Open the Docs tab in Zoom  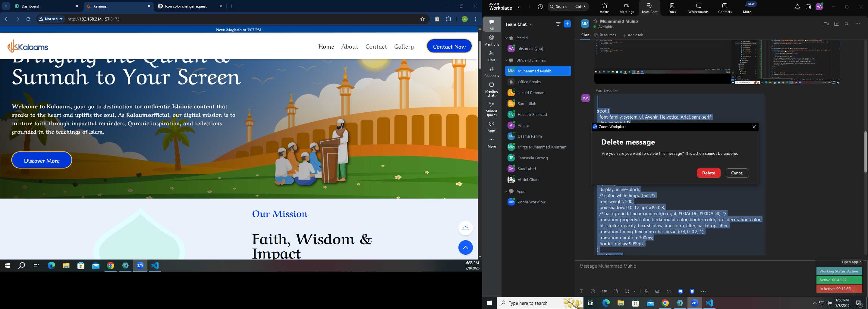(672, 8)
